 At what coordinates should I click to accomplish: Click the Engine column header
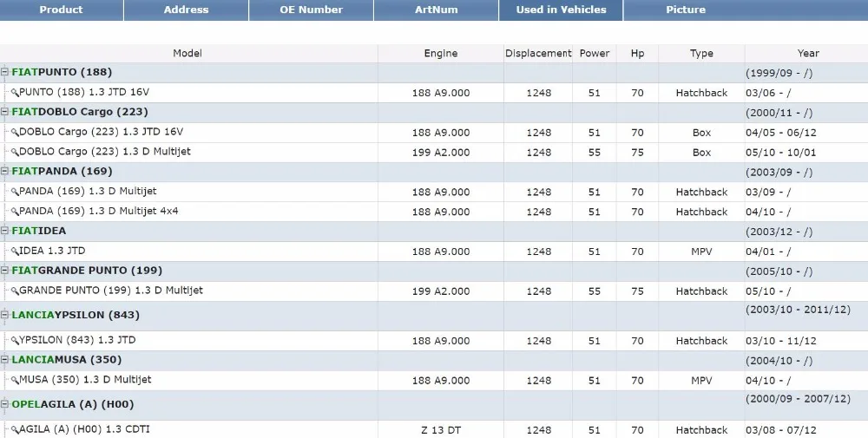(x=441, y=53)
